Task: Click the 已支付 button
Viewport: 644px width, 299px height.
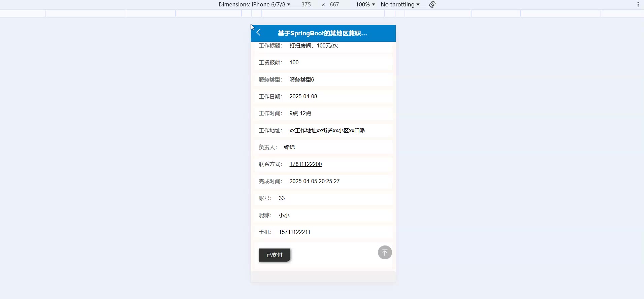Action: tap(275, 255)
